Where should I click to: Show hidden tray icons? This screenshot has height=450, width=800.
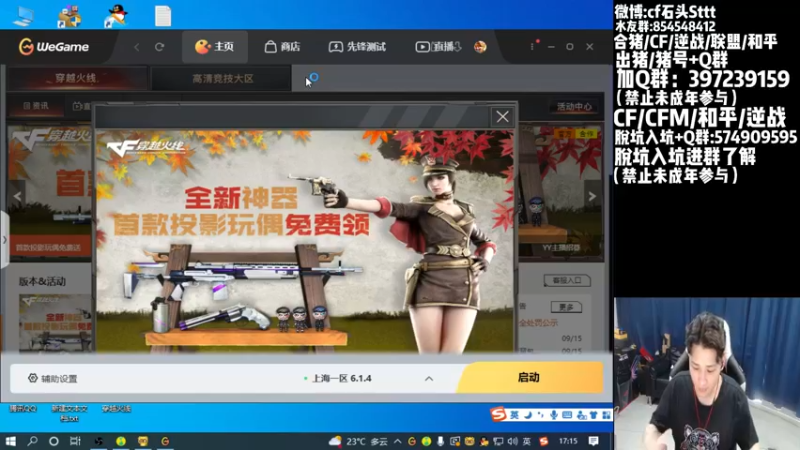[397, 441]
